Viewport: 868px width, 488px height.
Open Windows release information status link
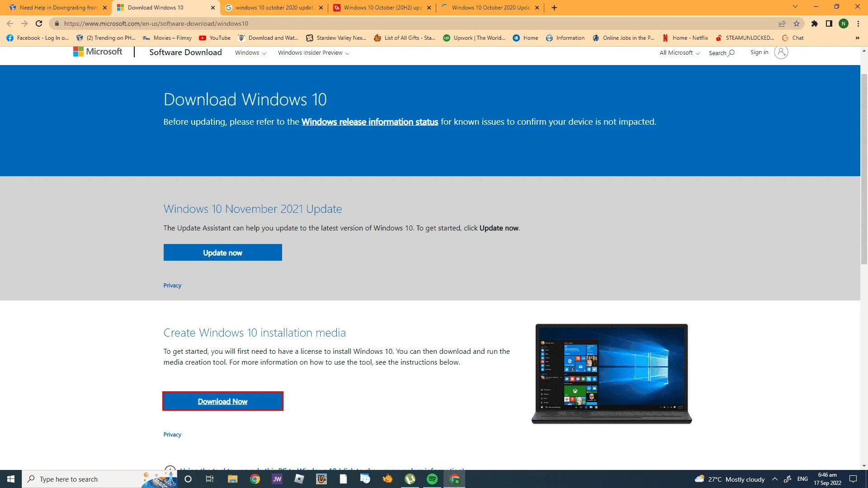coord(370,122)
